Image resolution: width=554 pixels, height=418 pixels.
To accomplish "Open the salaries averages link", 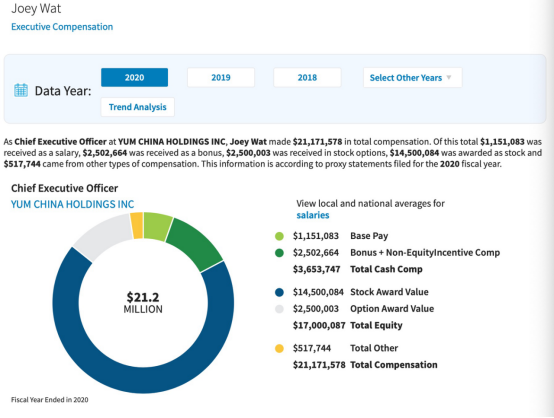I will (x=313, y=215).
